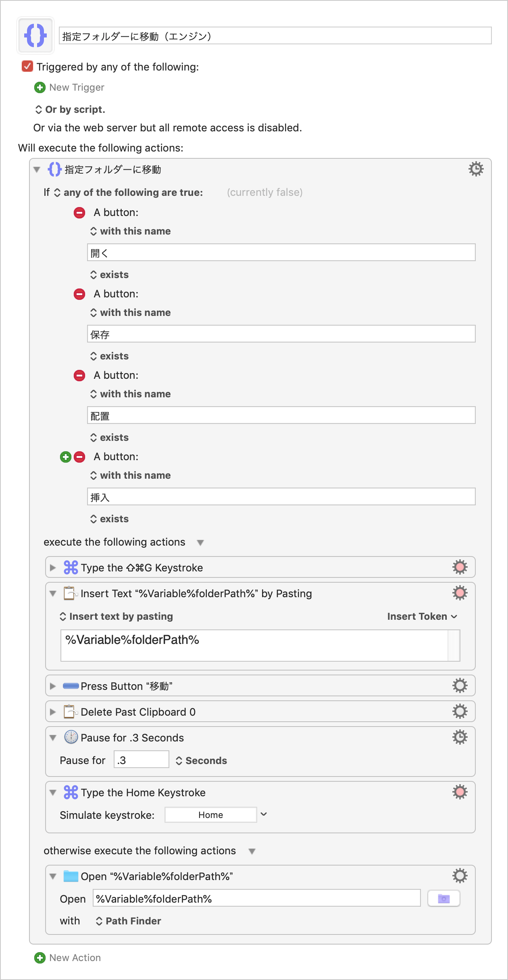
Task: Open the any of the following are true popup
Action: pos(128,192)
